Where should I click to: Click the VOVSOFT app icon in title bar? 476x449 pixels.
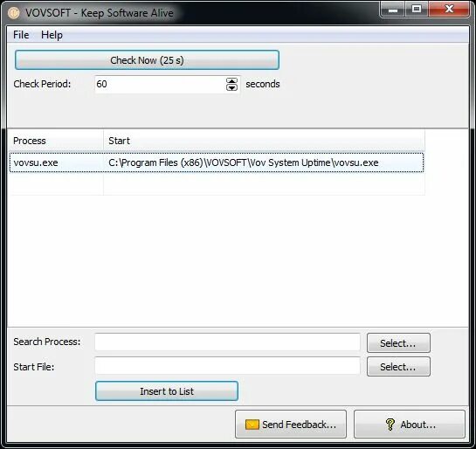pos(14,13)
